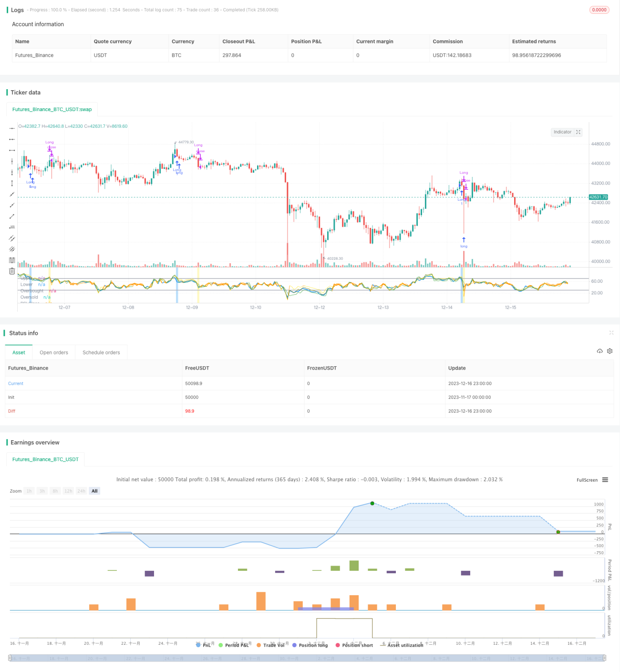Switch to the Schedule orders tab
This screenshot has width=620, height=672.
tap(101, 352)
